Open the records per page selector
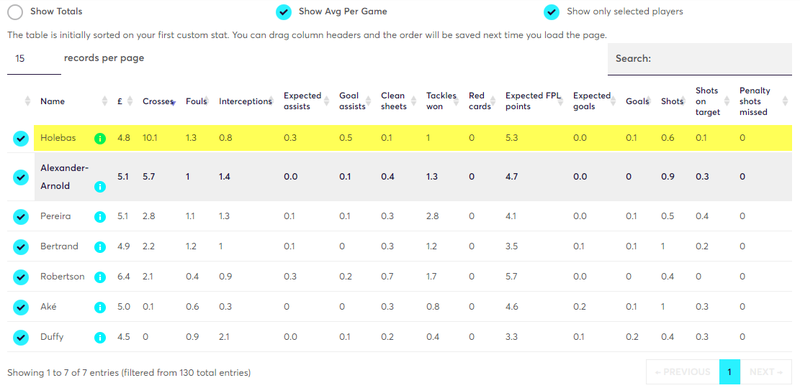This screenshot has height=388, width=800. tap(34, 59)
